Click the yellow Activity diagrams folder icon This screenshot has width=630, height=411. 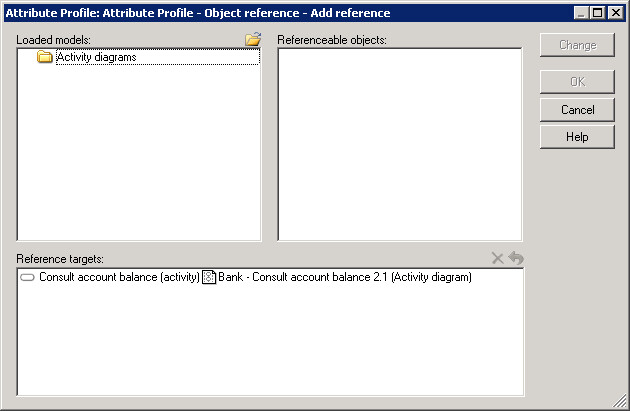coord(44,57)
